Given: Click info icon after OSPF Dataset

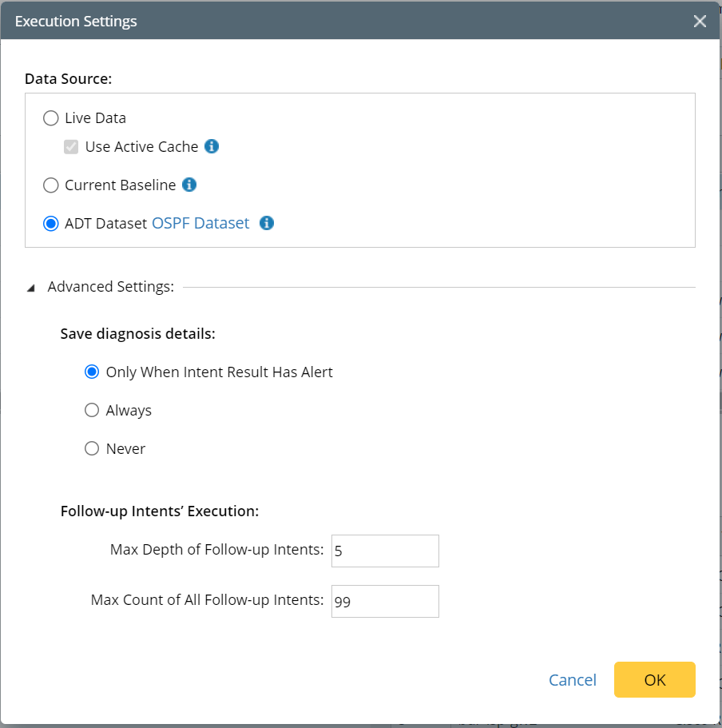Looking at the screenshot, I should (x=267, y=223).
